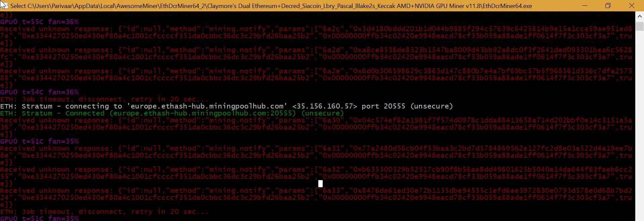The height and width of the screenshot is (221, 644).
Task: Click the 'Received unknown response' line with 6a2d
Action: pyautogui.click(x=316, y=50)
